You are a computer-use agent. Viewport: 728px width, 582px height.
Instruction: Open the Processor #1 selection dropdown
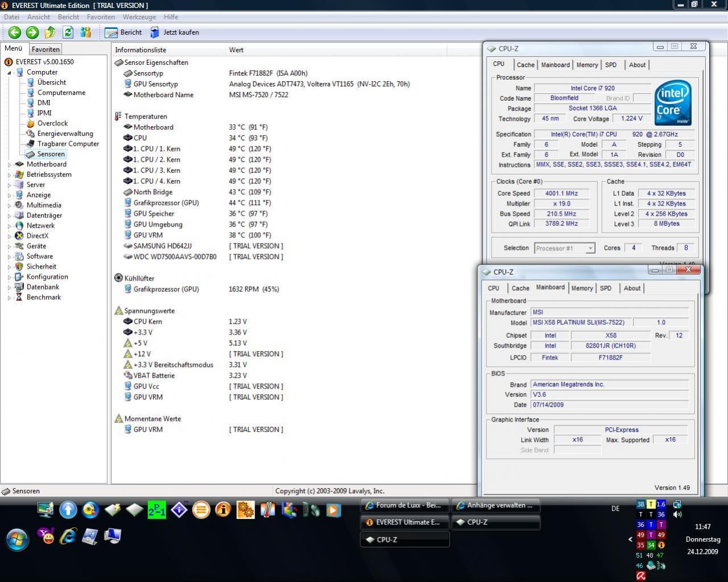tap(565, 249)
